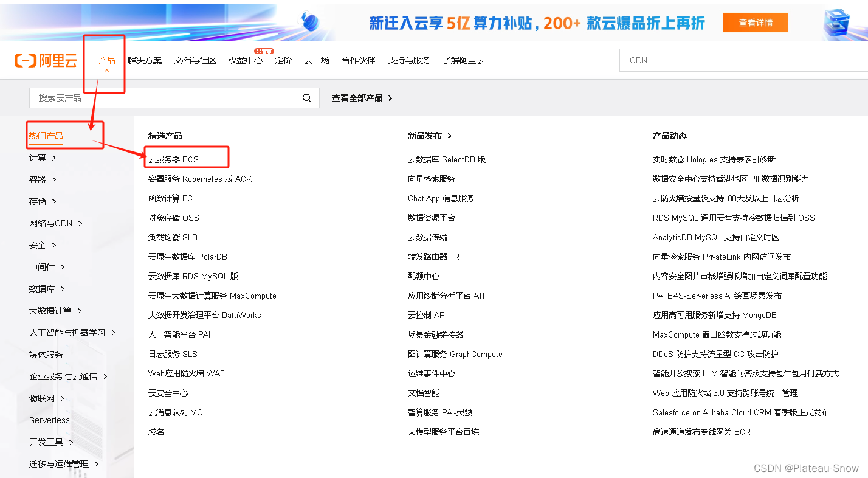Open the 新品发布 section link

[430, 136]
